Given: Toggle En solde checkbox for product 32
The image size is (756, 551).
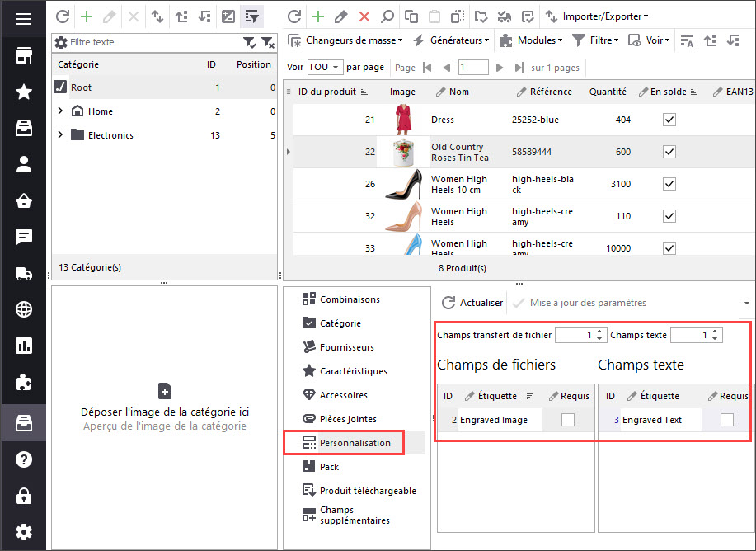Looking at the screenshot, I should [x=669, y=216].
